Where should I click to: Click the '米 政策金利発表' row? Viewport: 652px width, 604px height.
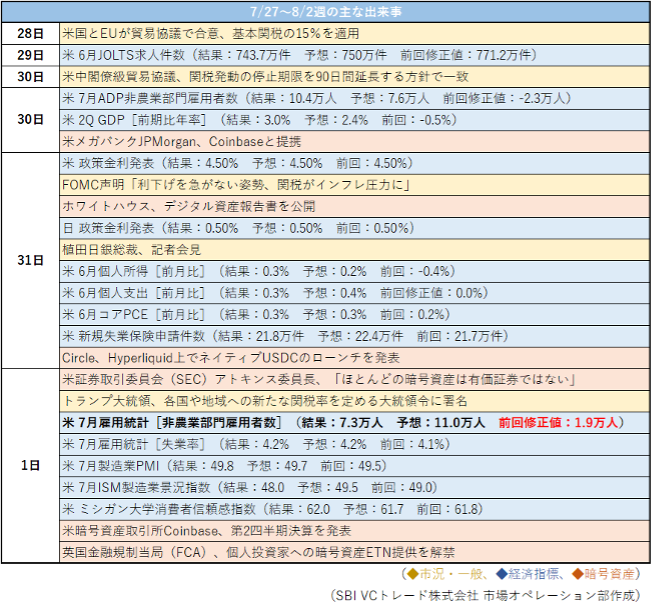click(355, 163)
